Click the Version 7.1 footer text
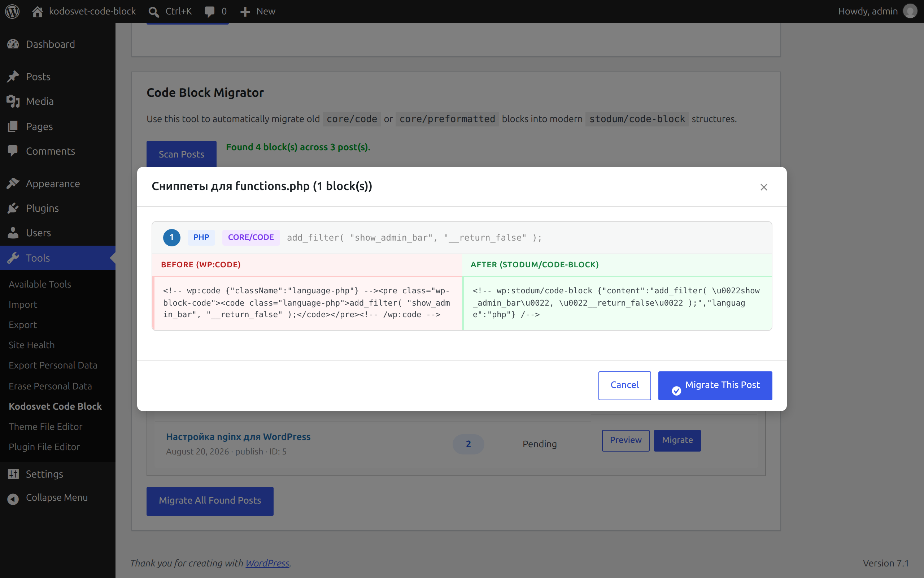924x578 pixels. click(886, 563)
